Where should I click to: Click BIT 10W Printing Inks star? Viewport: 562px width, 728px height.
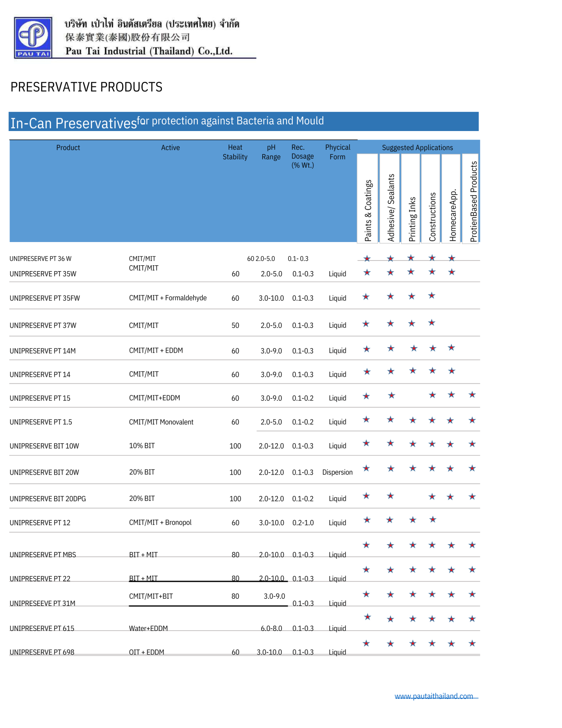(412, 444)
